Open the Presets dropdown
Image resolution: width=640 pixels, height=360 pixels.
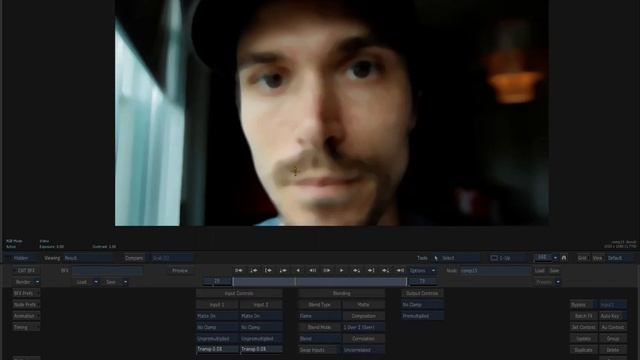point(548,282)
